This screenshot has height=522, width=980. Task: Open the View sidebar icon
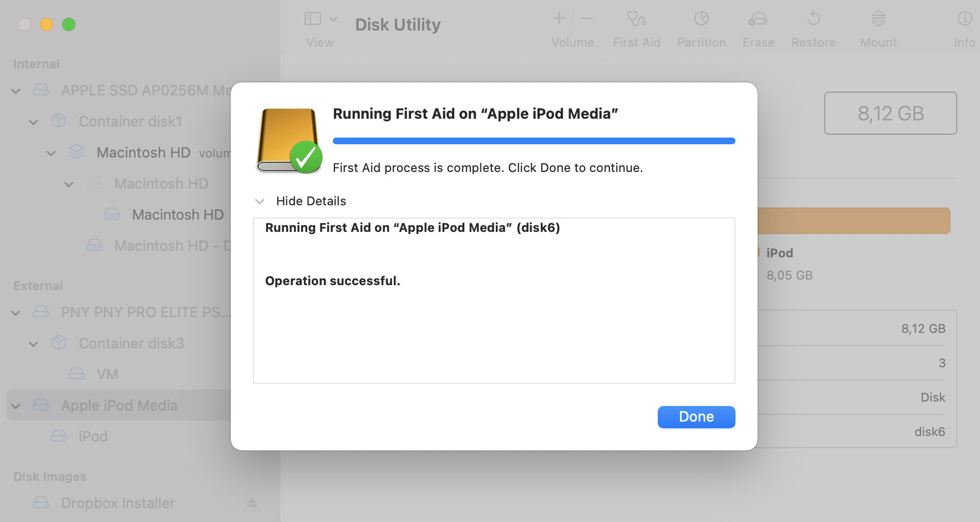coord(313,18)
